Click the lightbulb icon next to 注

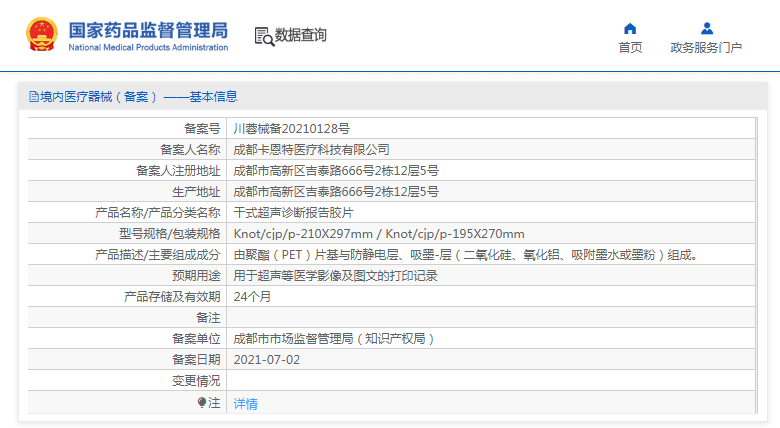[x=201, y=402]
